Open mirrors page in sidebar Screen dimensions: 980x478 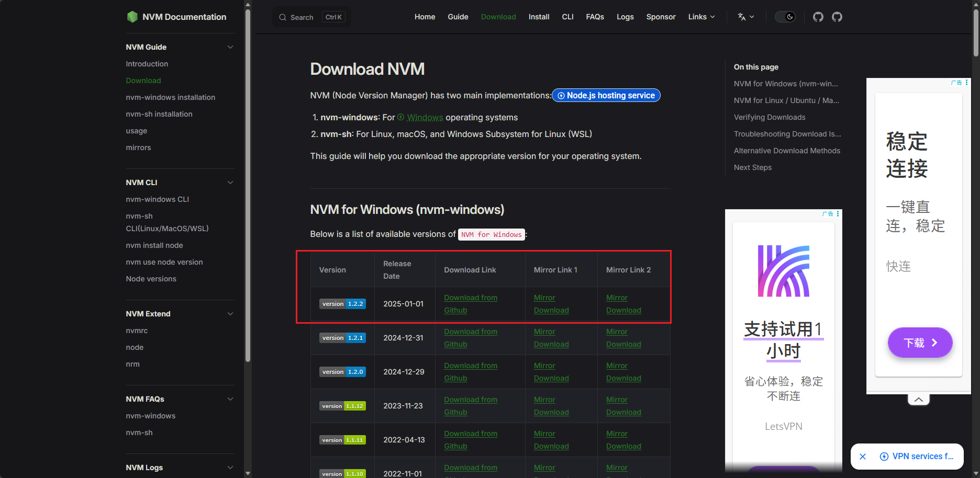click(x=138, y=147)
